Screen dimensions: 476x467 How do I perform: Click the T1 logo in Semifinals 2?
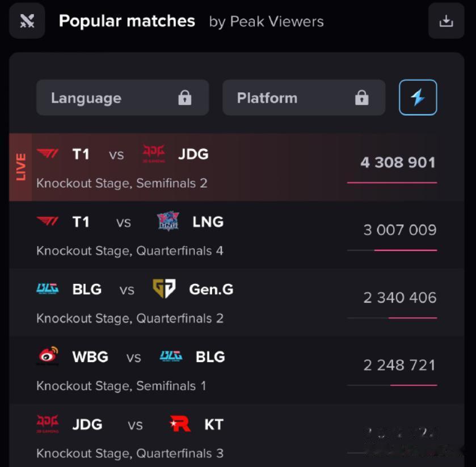pos(48,154)
